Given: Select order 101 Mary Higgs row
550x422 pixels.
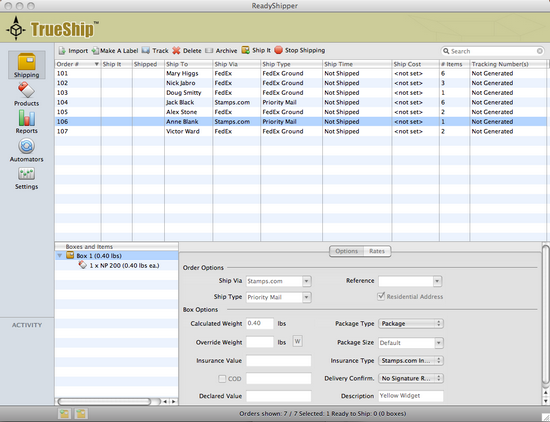Looking at the screenshot, I should [x=301, y=73].
